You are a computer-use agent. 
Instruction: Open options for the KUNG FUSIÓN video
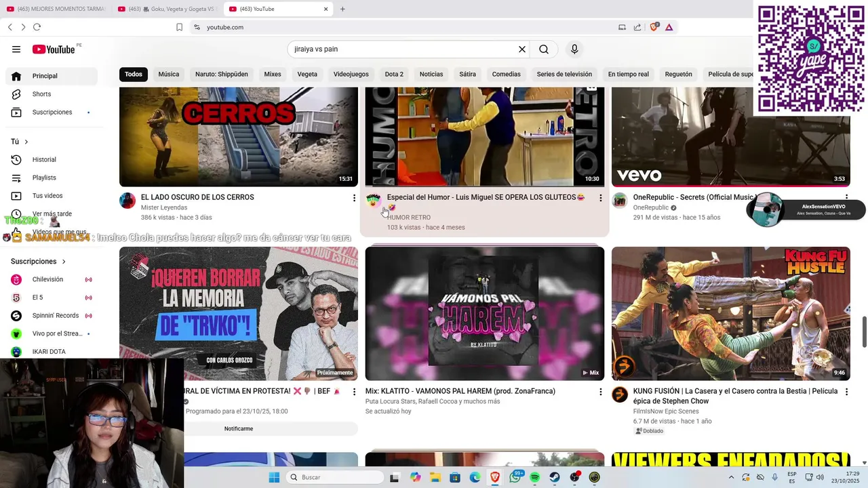[846, 392]
